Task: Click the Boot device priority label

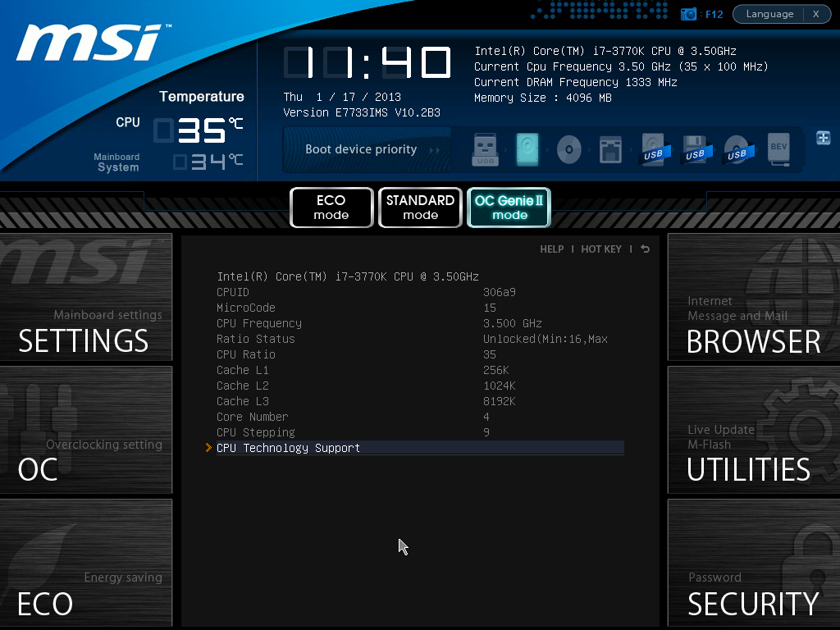Action: coord(361,149)
